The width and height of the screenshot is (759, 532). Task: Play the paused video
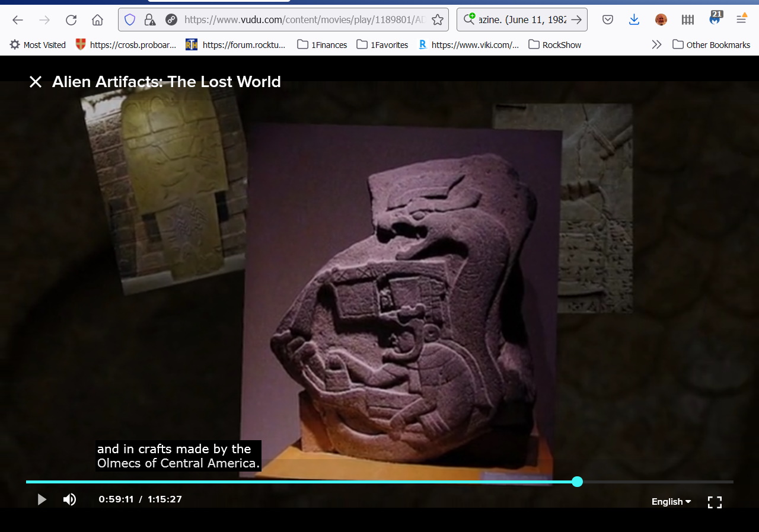(x=42, y=499)
